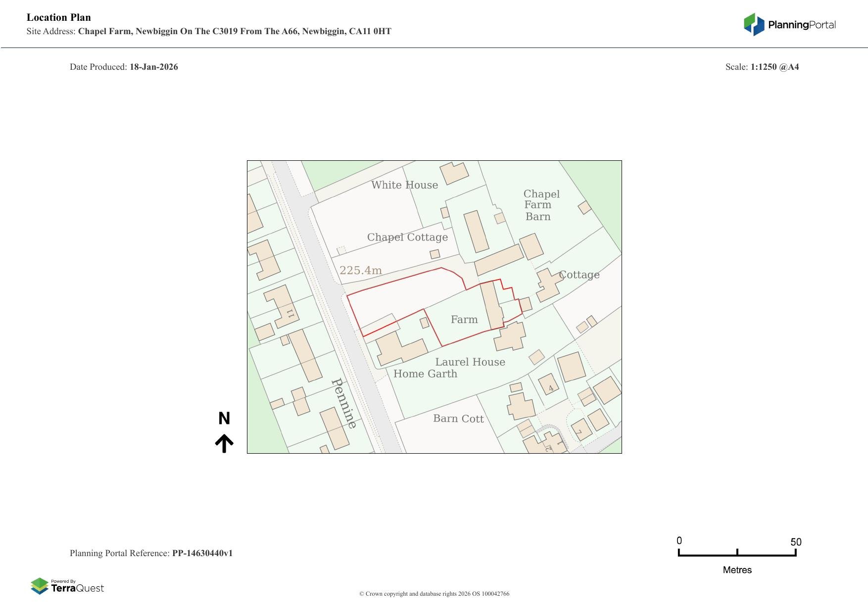Click the Barn Cott label
The width and height of the screenshot is (868, 614).
click(x=458, y=419)
